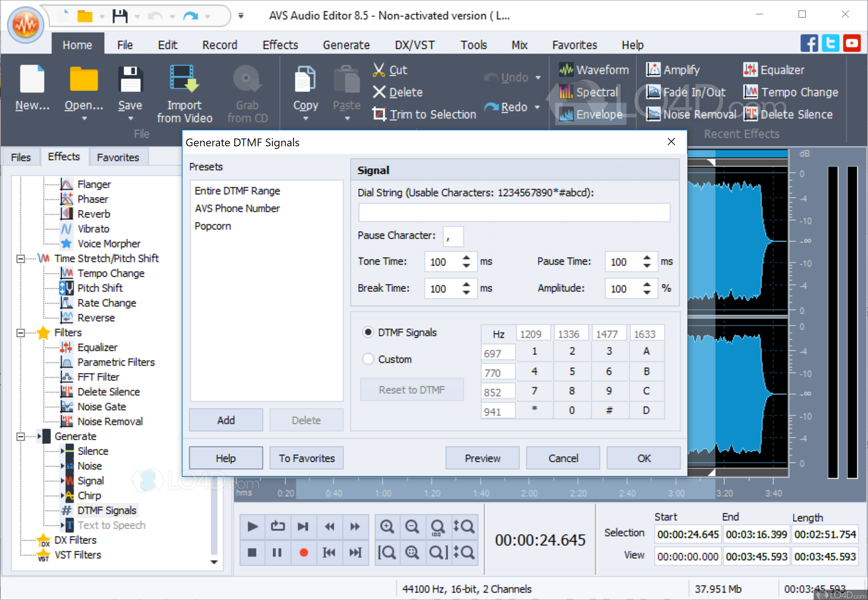This screenshot has width=868, height=600.
Task: Click Trim to Selection icon
Action: 379,114
